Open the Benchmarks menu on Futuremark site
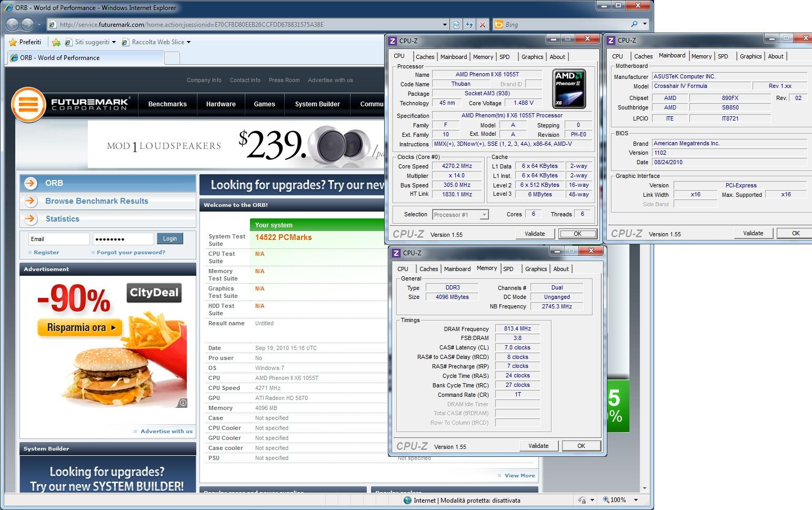 tap(167, 104)
